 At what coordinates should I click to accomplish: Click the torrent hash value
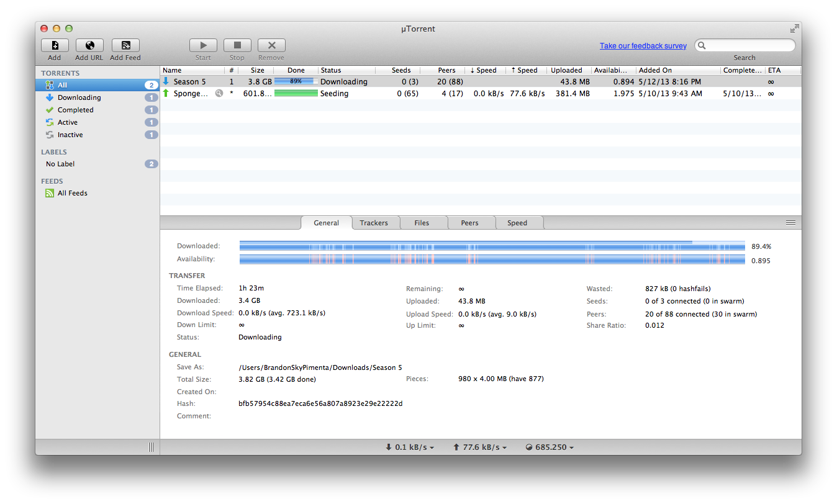320,403
